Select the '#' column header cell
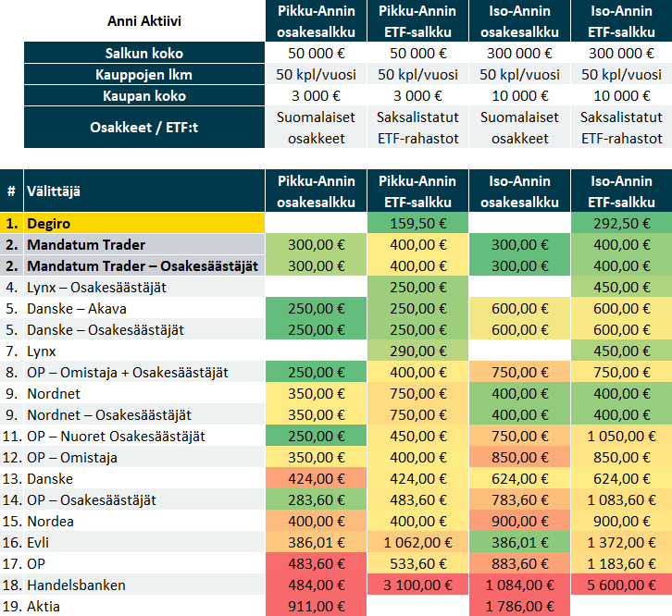Viewport: 672px width, 616px height. click(x=12, y=191)
